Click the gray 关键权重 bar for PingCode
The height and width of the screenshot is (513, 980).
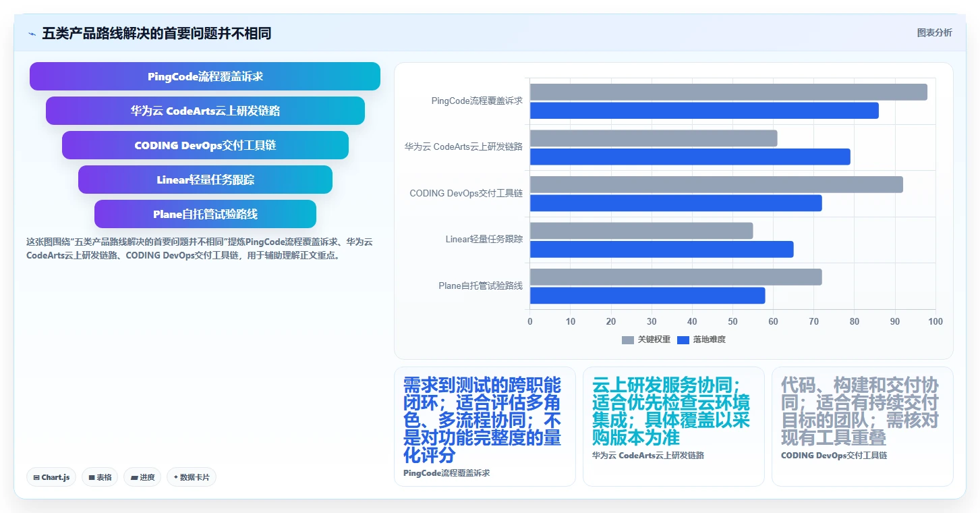click(728, 92)
